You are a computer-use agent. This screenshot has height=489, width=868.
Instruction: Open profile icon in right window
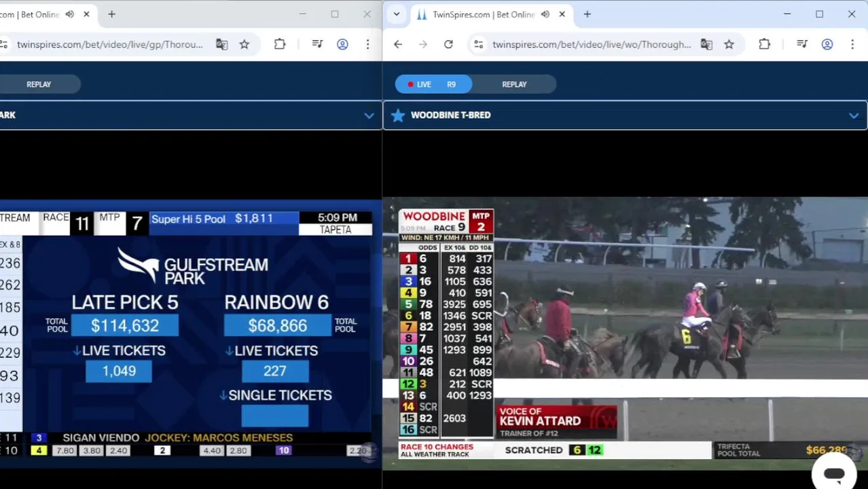[x=827, y=44]
